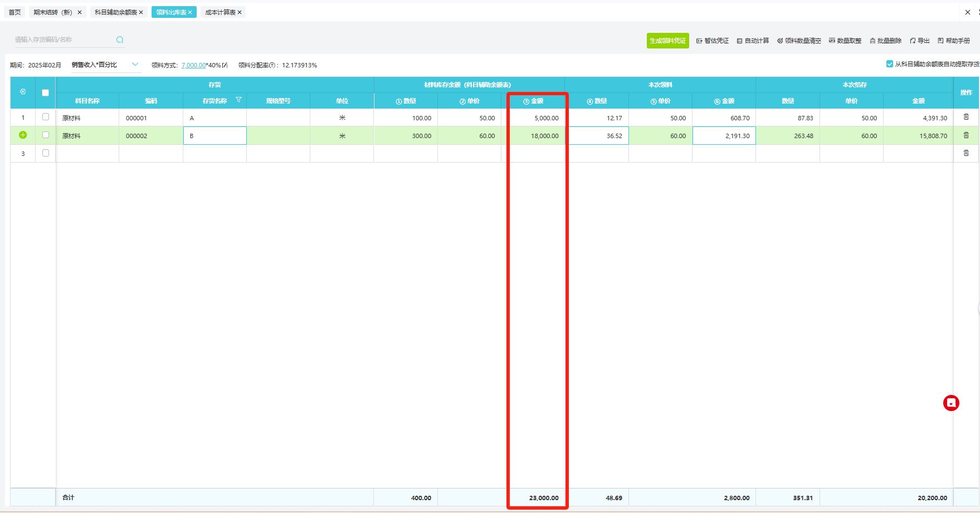Close the 科目辅助余额表 tab
980x513 pixels.
coord(141,12)
